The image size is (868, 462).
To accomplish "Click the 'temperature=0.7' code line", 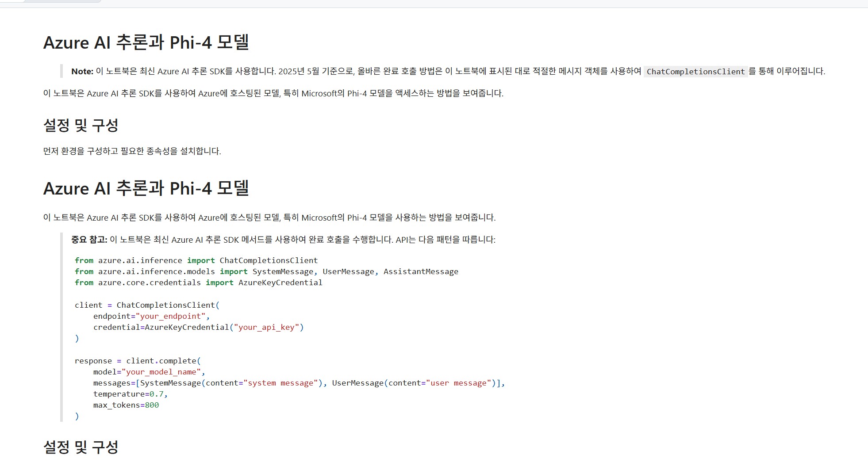I will (131, 394).
